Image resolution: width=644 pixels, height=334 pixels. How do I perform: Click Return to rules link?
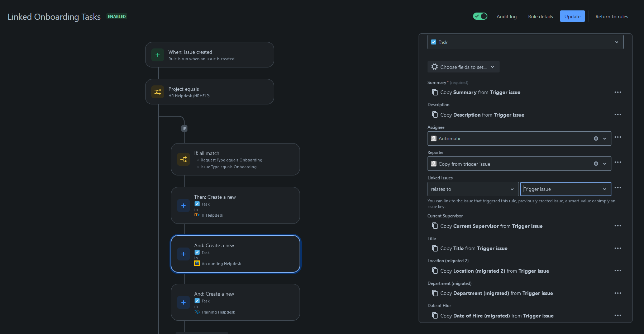[x=612, y=17]
